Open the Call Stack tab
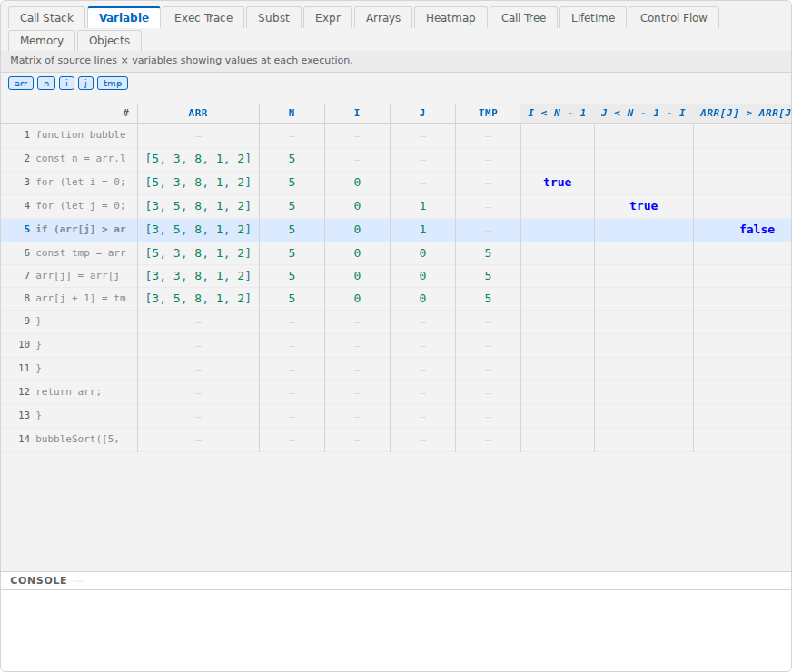 [46, 17]
